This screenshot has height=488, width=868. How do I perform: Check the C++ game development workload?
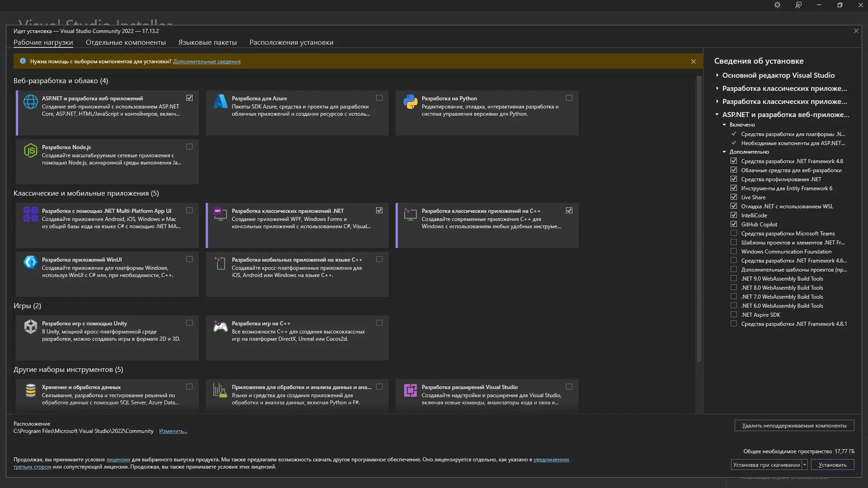[x=379, y=323]
